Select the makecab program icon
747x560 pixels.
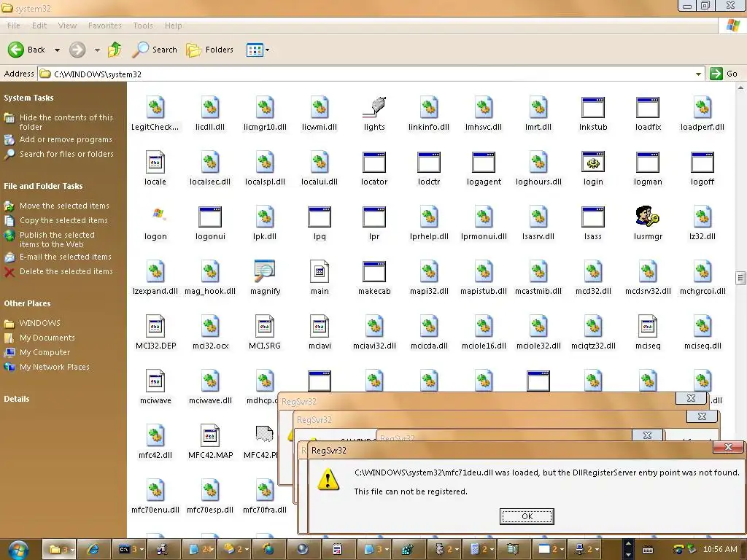[x=374, y=271]
